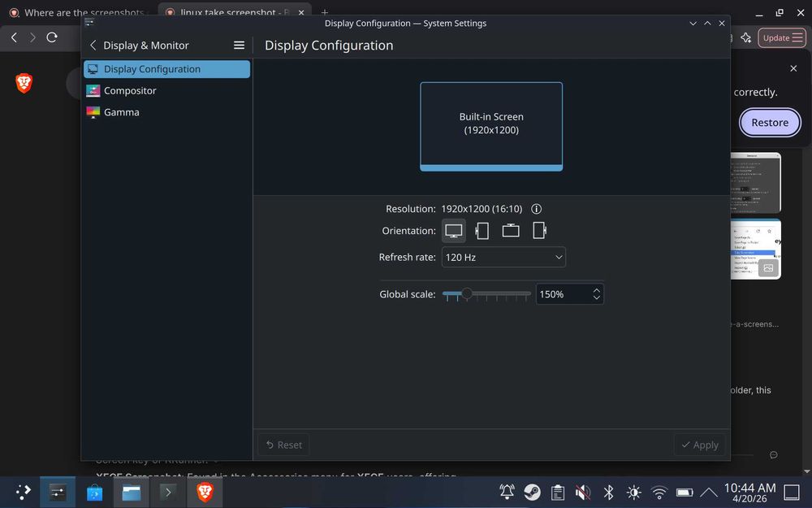The width and height of the screenshot is (812, 508).
Task: Show resolution info icon details
Action: click(536, 209)
